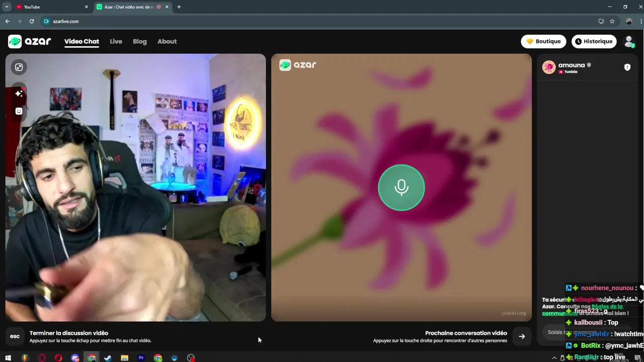Open the Chrome three-dot menu
Image resolution: width=644 pixels, height=362 pixels.
642,21
